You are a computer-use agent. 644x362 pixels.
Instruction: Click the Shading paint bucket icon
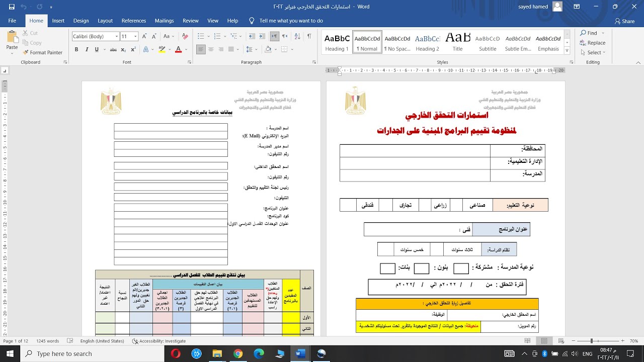click(268, 49)
